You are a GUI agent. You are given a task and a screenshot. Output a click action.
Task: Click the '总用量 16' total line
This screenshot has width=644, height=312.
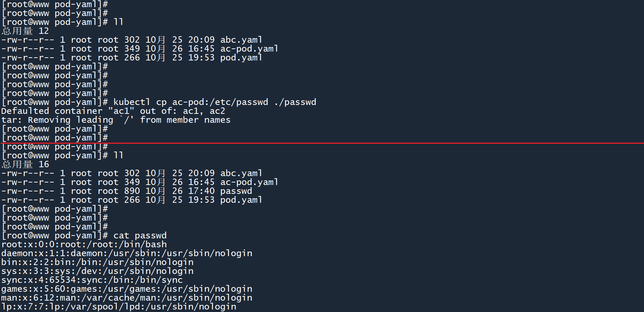point(25,164)
